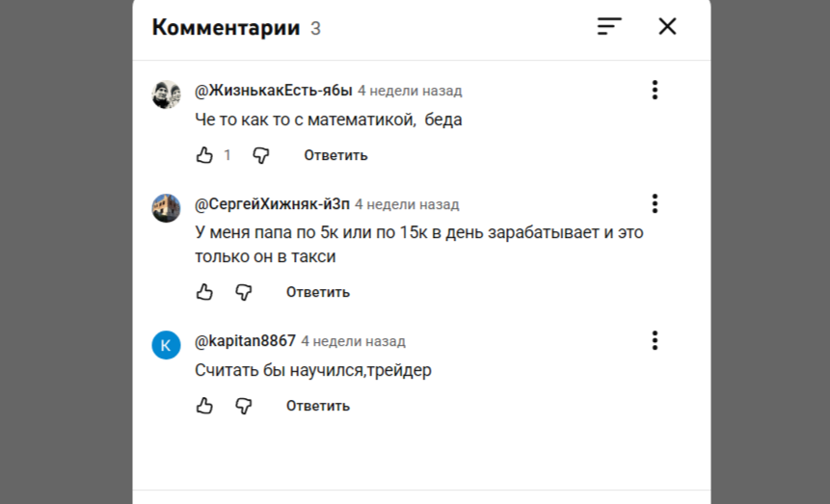Reply to the @kapitan8867 comment

tap(317, 406)
